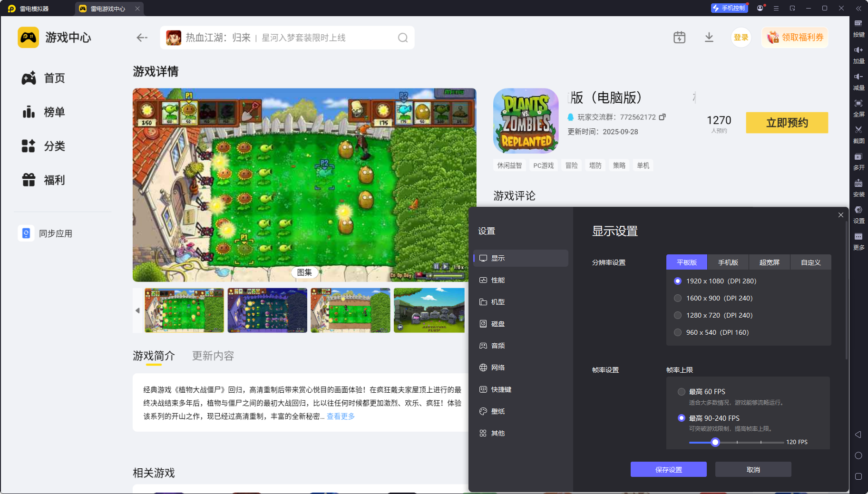
Task: Click 保存设置 button
Action: tap(669, 469)
